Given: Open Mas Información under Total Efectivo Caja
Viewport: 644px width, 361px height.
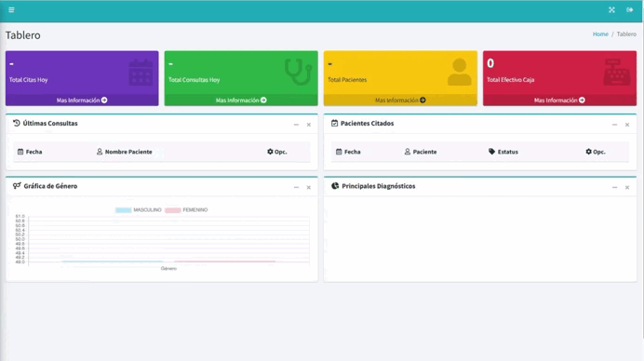Looking at the screenshot, I should [x=559, y=100].
